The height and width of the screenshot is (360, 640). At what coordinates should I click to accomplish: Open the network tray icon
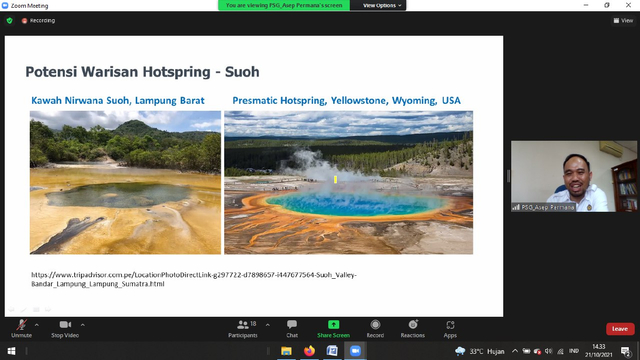(560, 351)
